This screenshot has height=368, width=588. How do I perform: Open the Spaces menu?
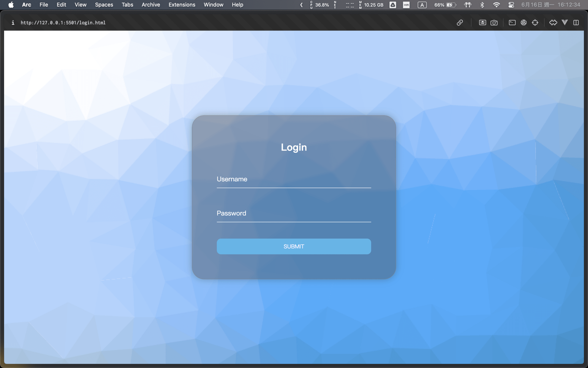[x=104, y=5]
